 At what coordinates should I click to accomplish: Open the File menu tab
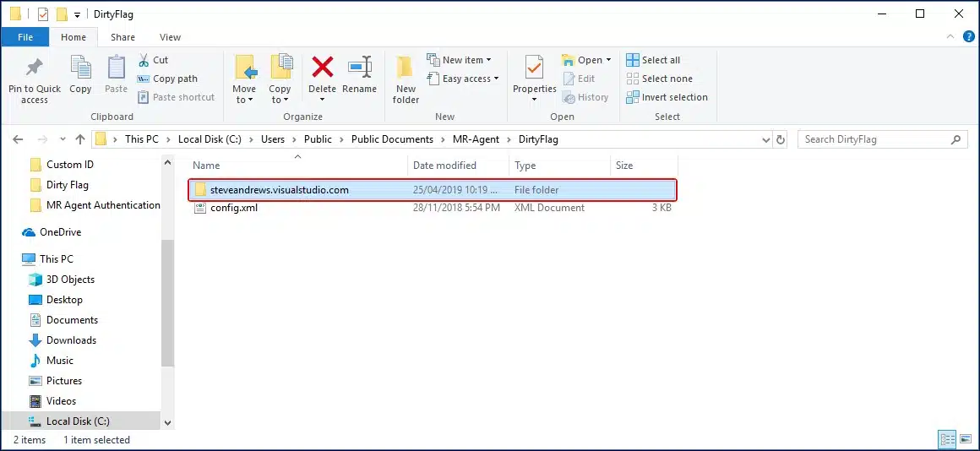pos(25,37)
